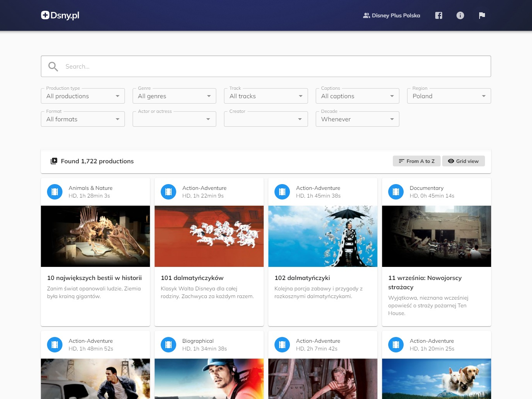This screenshot has width=532, height=399.
Task: Click HD, 1h 22min 9s duration text
Action: pyautogui.click(x=203, y=196)
